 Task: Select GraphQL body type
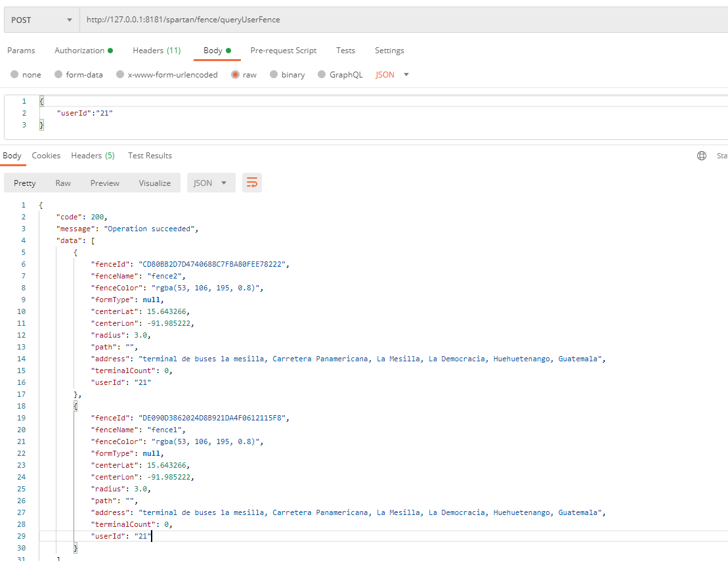click(x=322, y=75)
